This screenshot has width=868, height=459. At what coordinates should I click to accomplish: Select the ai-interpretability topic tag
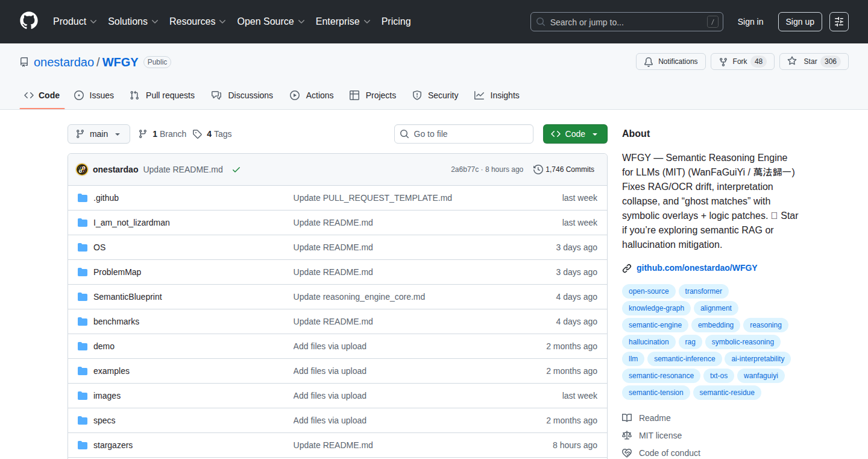(x=758, y=359)
